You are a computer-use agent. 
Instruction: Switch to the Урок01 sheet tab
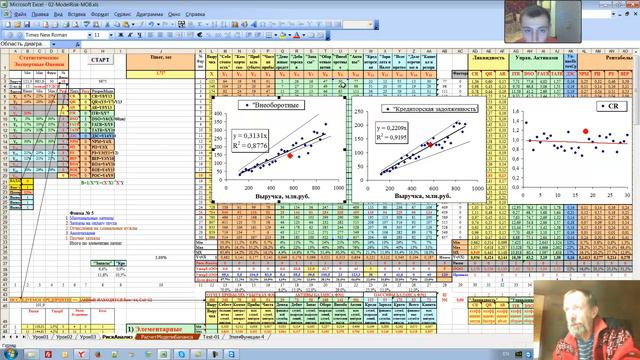40,337
